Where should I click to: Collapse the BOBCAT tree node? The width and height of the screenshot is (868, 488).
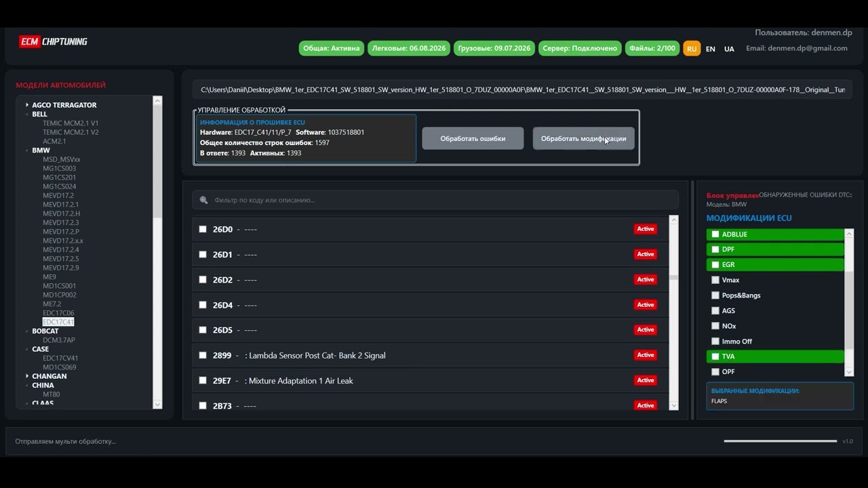point(27,331)
